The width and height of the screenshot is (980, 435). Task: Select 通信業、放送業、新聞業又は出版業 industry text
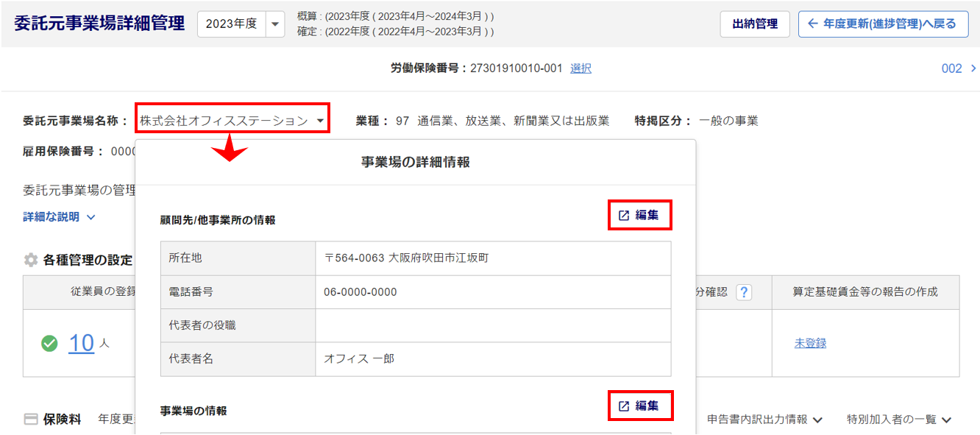click(x=513, y=121)
